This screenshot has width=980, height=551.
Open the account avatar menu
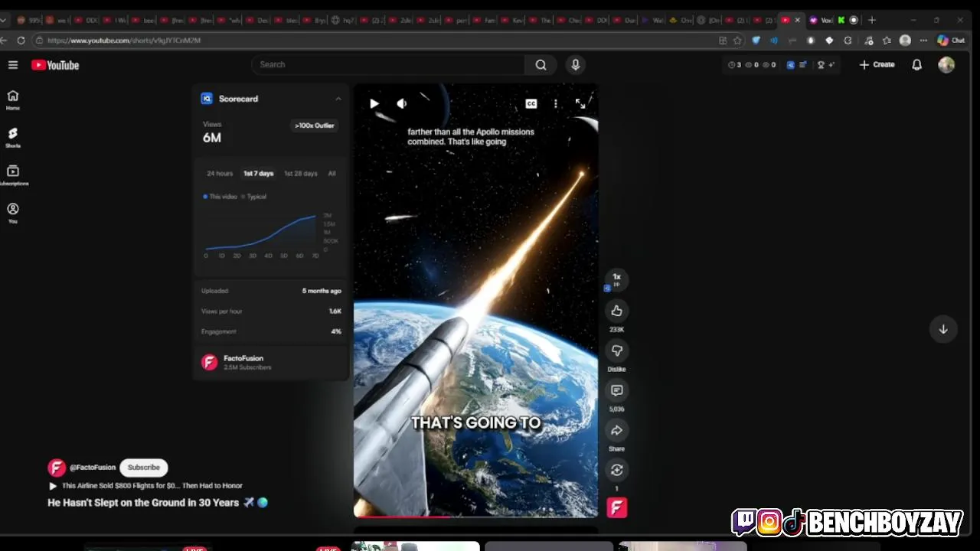point(946,65)
